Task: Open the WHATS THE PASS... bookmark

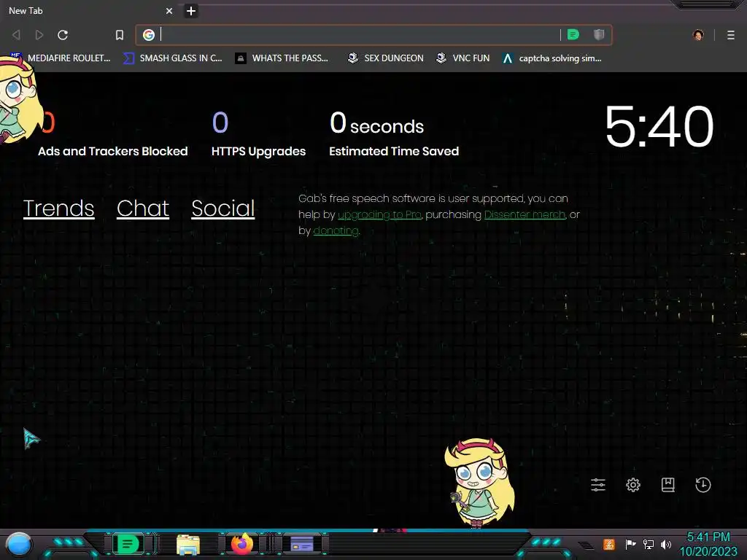Action: (x=282, y=58)
